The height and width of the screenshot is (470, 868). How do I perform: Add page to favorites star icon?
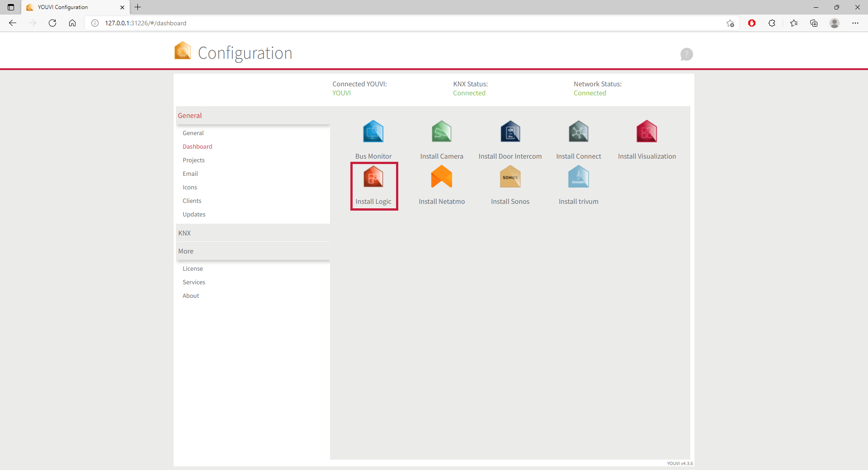click(730, 23)
